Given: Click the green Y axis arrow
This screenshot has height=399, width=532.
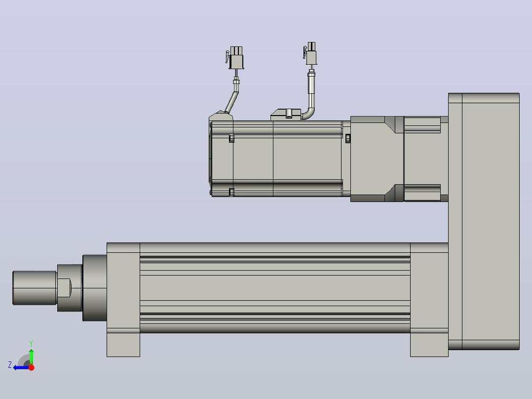Looking at the screenshot, I should coord(31,357).
